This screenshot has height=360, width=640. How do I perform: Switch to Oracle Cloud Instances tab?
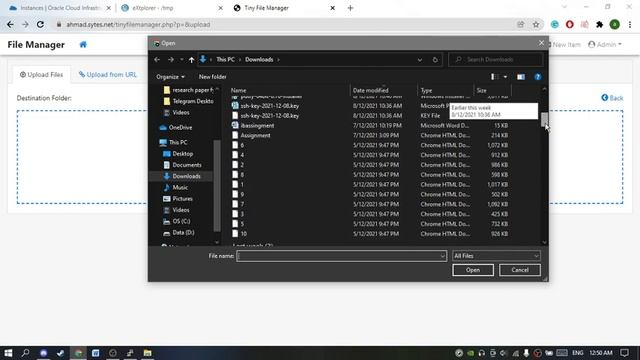coord(60,8)
